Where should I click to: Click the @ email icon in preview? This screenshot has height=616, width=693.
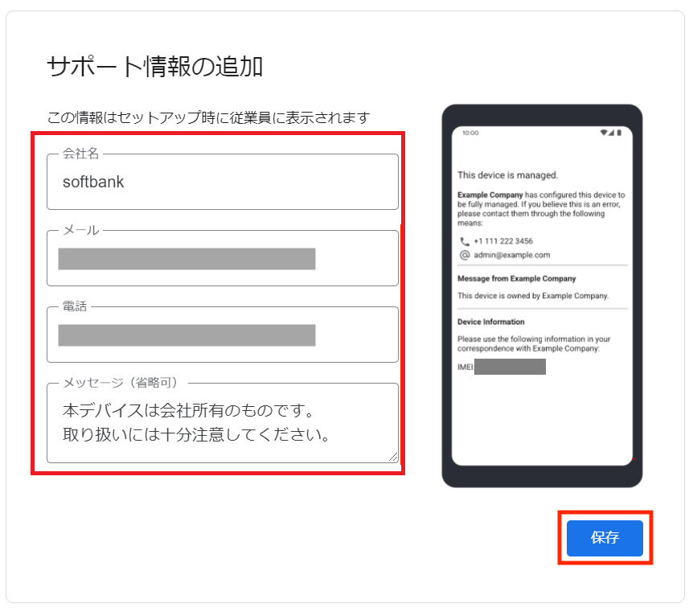pyautogui.click(x=465, y=255)
